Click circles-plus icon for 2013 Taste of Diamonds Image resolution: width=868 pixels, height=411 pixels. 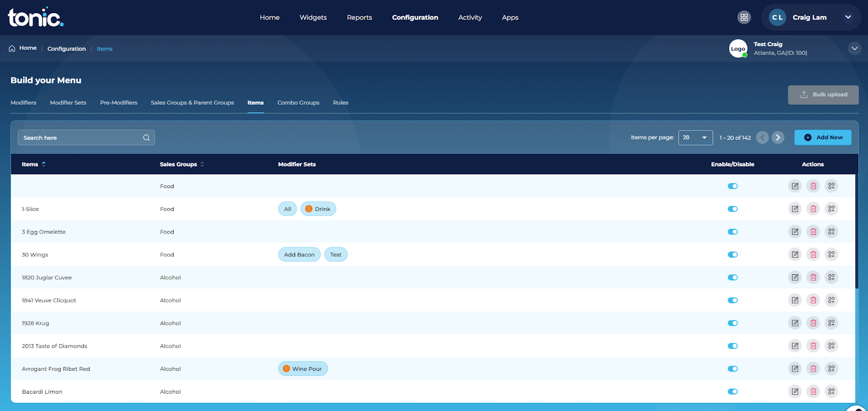click(x=831, y=345)
